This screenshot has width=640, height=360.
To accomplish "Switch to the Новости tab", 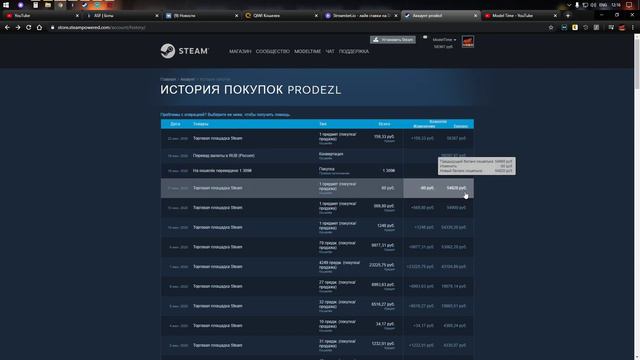I will [x=201, y=16].
